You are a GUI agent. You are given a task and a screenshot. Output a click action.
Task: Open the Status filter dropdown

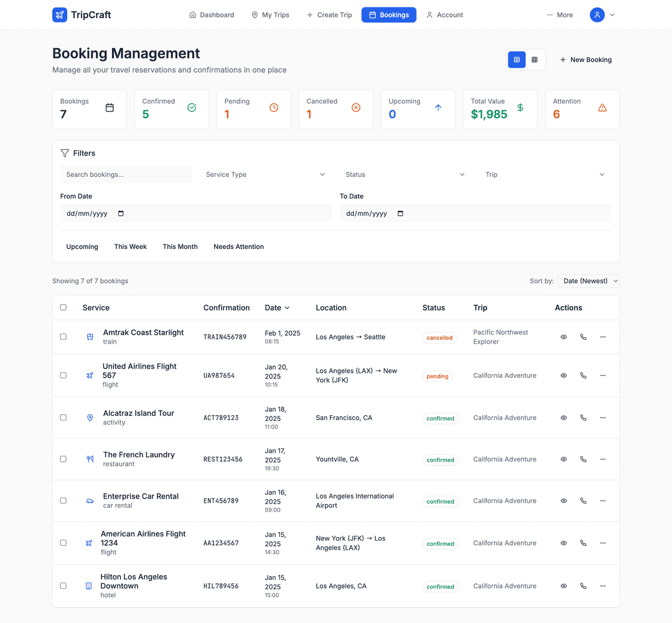tap(404, 174)
